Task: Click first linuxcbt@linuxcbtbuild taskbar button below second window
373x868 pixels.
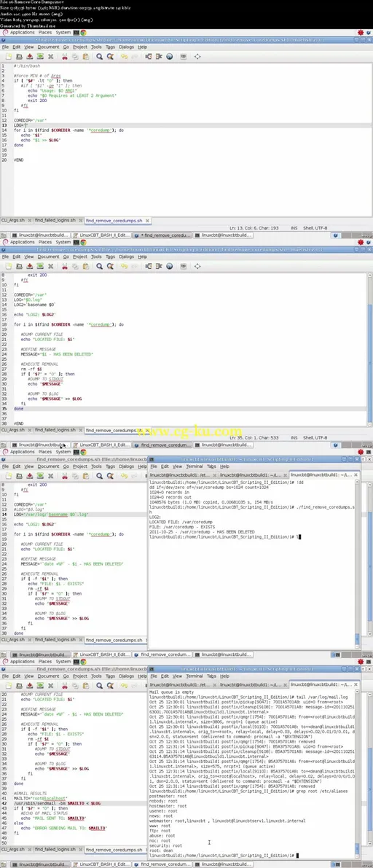Action: point(40,444)
